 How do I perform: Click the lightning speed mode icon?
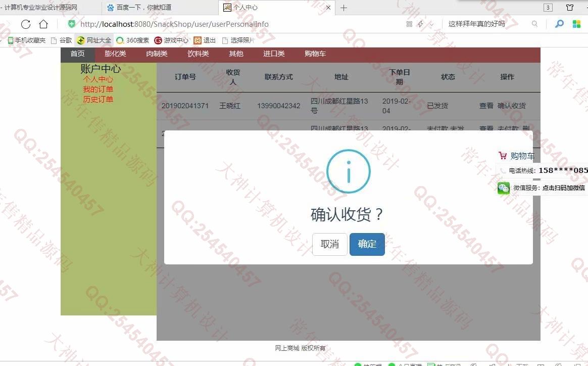tap(420, 24)
